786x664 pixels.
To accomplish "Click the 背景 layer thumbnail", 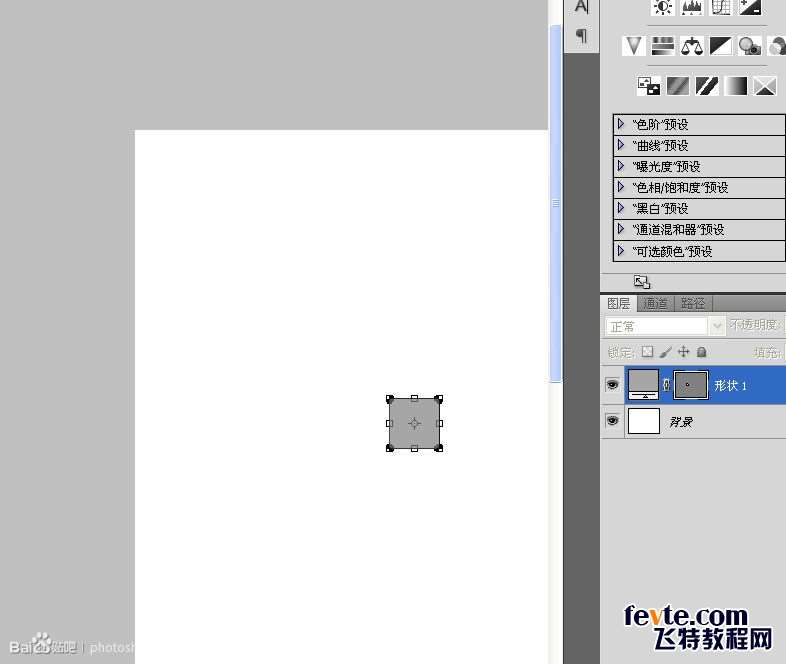I will (x=644, y=421).
